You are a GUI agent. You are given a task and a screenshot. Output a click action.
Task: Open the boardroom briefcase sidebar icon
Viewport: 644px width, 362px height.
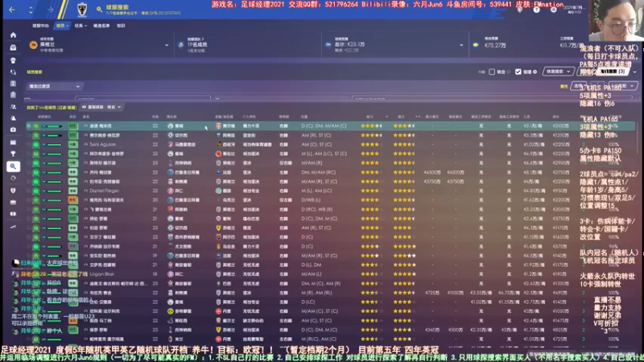pyautogui.click(x=13, y=202)
